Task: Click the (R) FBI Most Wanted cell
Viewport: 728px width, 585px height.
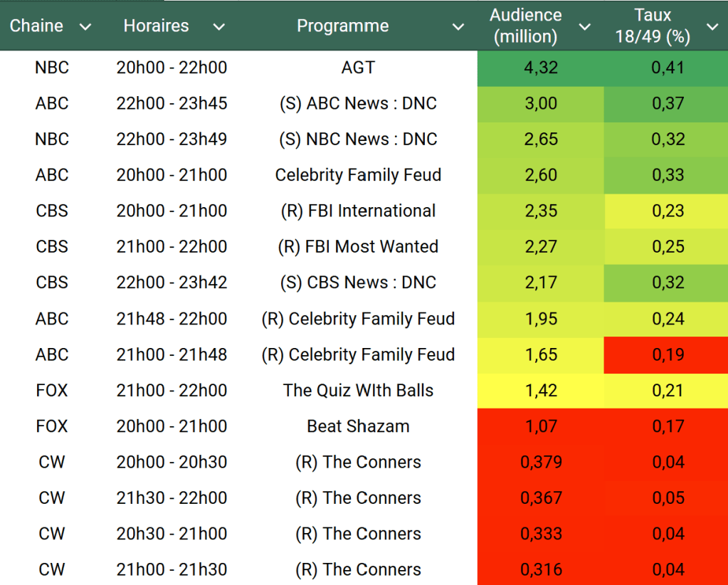Action: (358, 247)
